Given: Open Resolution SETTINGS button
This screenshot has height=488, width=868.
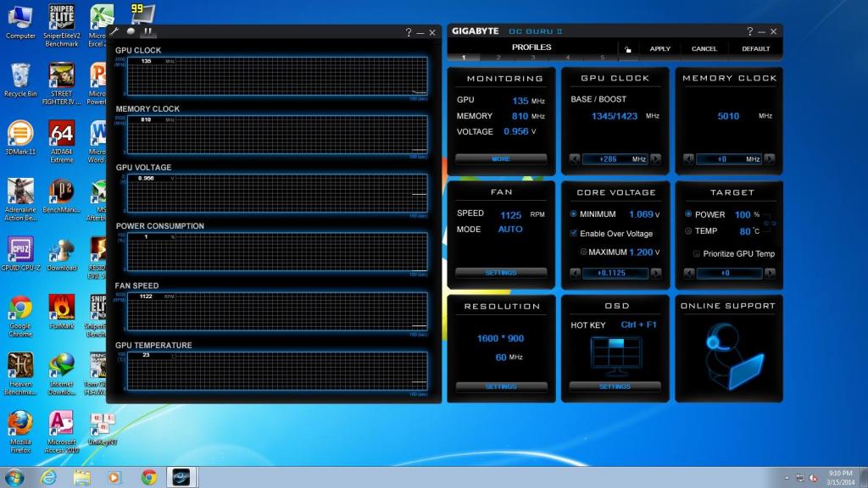Looking at the screenshot, I should 501,386.
